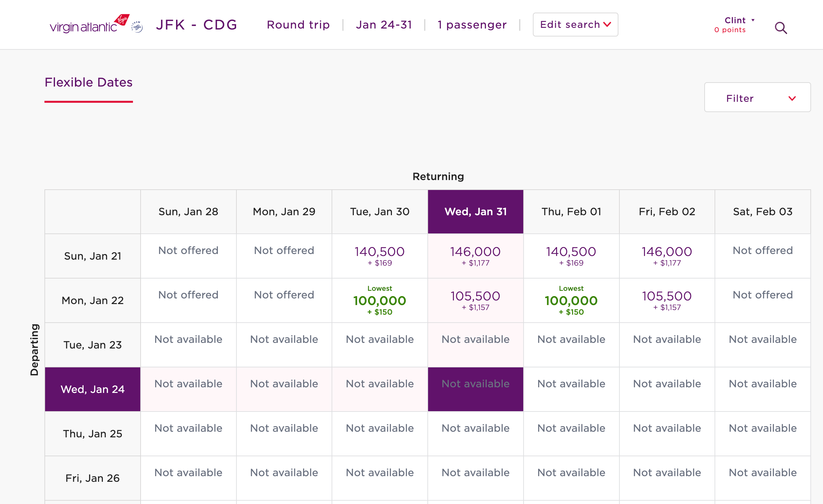Click the Sun, Jan 21 departure row header

pyautogui.click(x=92, y=256)
